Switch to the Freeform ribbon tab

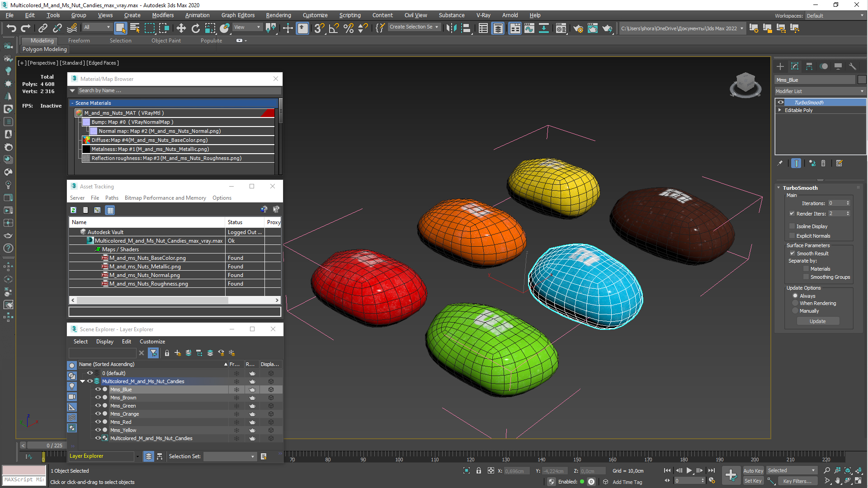79,41
